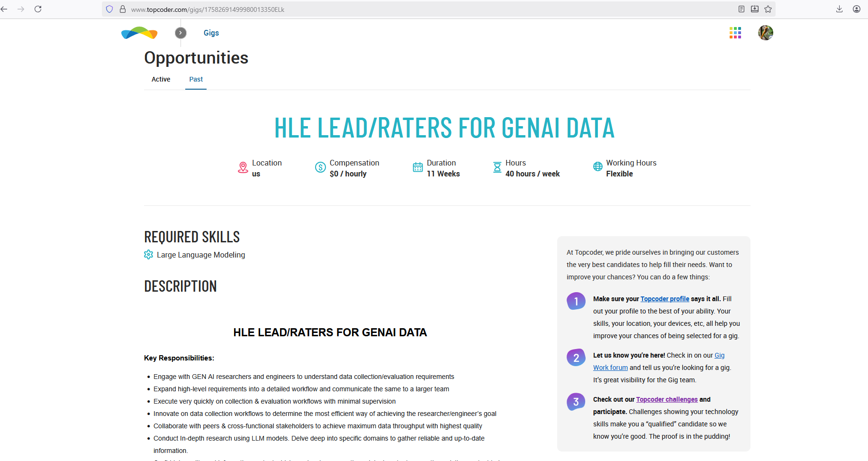Click the Working Hours globe icon
The height and width of the screenshot is (461, 868).
[597, 166]
